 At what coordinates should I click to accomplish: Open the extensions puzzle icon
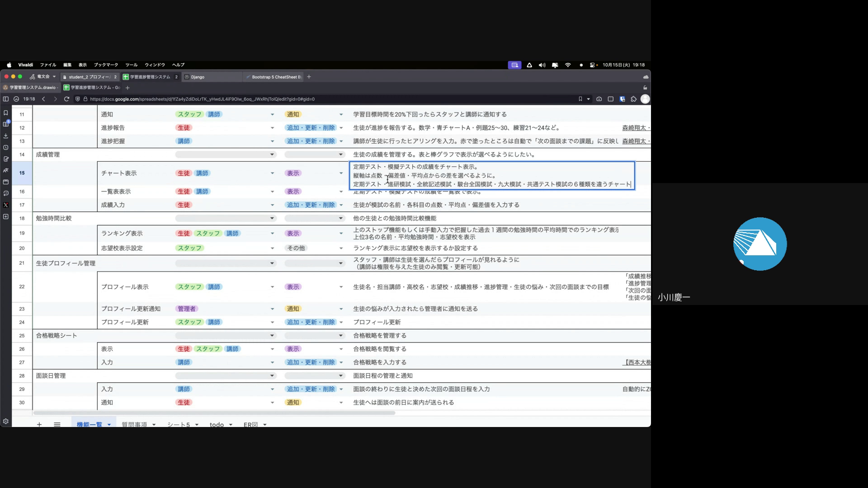point(633,99)
